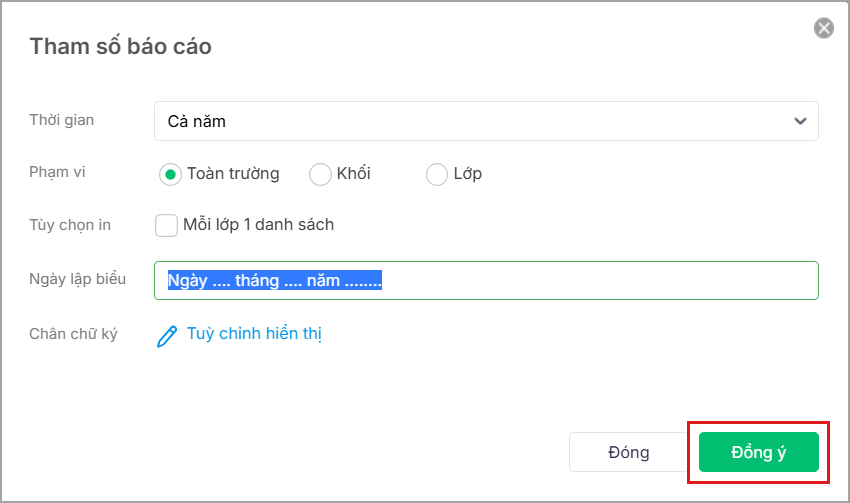Screen dimensions: 850x503
Task: Click the "Thời gian" field label
Action: pyautogui.click(x=62, y=120)
